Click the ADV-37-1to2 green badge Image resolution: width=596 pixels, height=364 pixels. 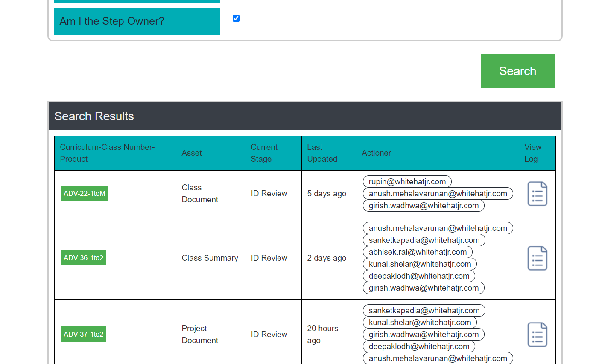(84, 334)
